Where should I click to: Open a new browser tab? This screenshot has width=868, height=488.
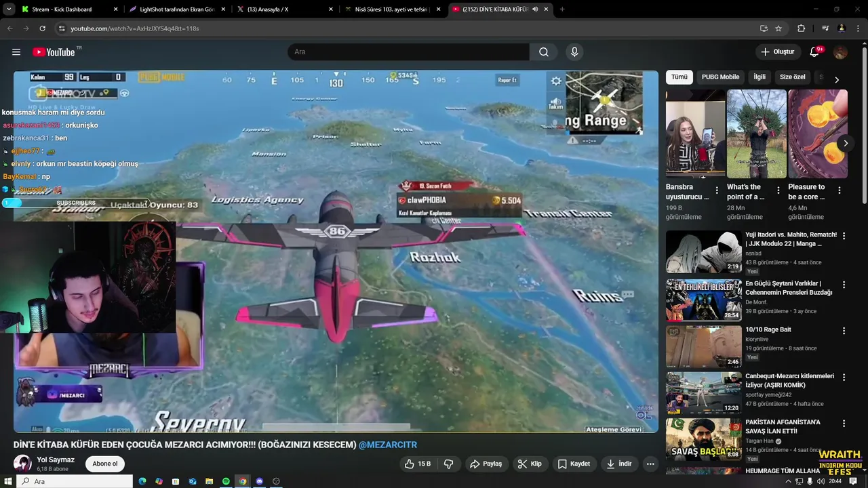click(562, 9)
